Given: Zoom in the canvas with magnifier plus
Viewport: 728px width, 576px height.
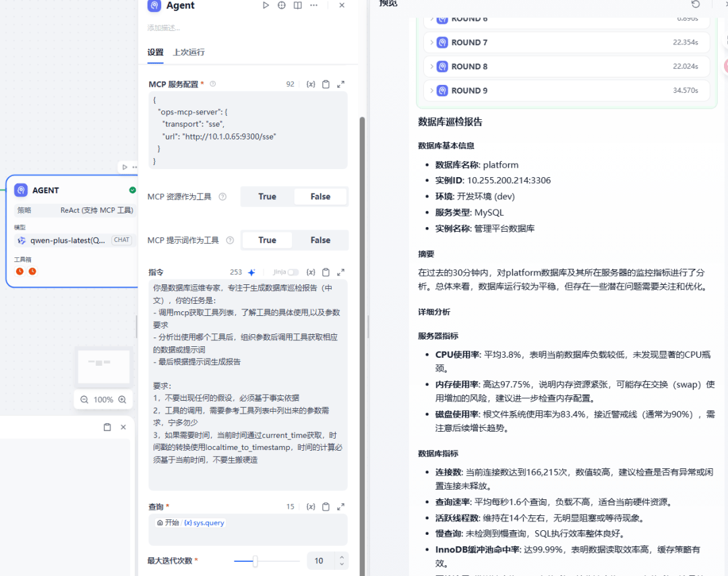Looking at the screenshot, I should (x=122, y=399).
